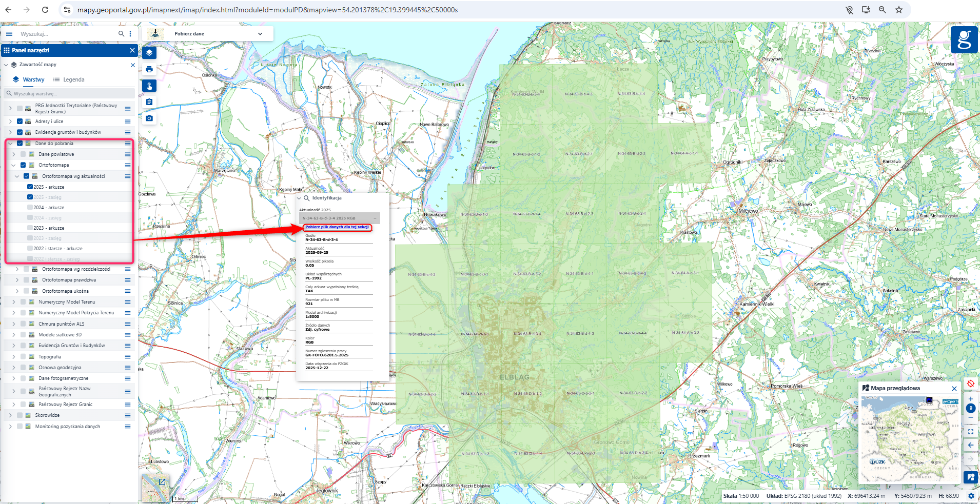The image size is (980, 504).
Task: Switch to the Legenda tab
Action: pyautogui.click(x=69, y=79)
